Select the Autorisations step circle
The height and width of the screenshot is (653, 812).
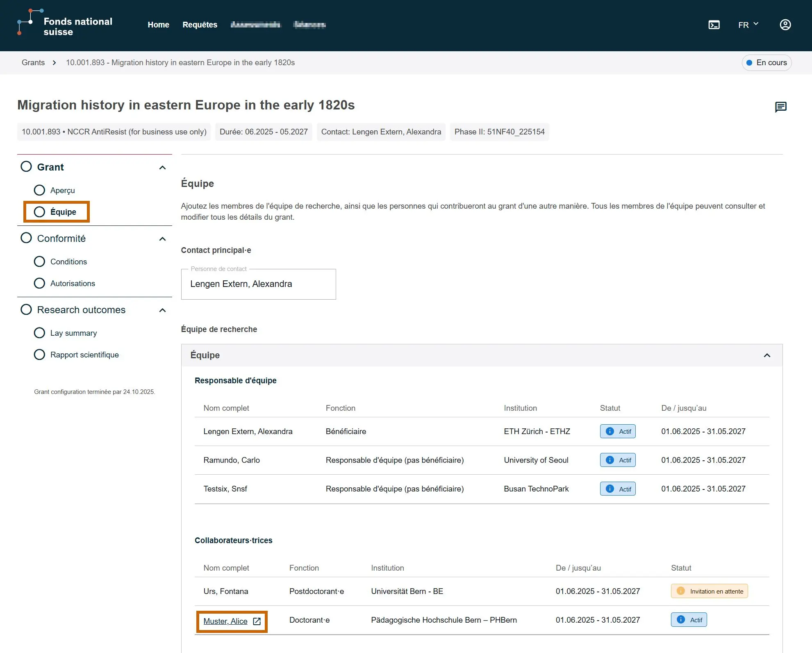coord(39,283)
